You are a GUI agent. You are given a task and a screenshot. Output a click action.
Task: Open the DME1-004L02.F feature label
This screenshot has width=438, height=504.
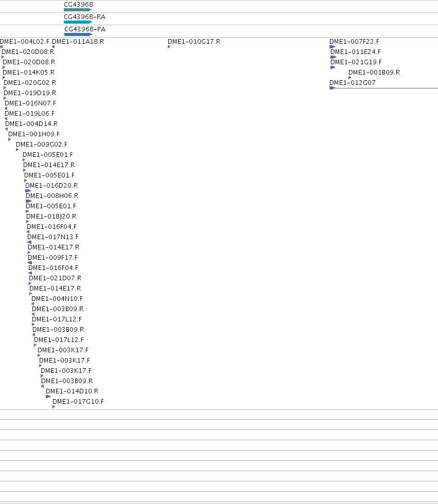[24, 42]
